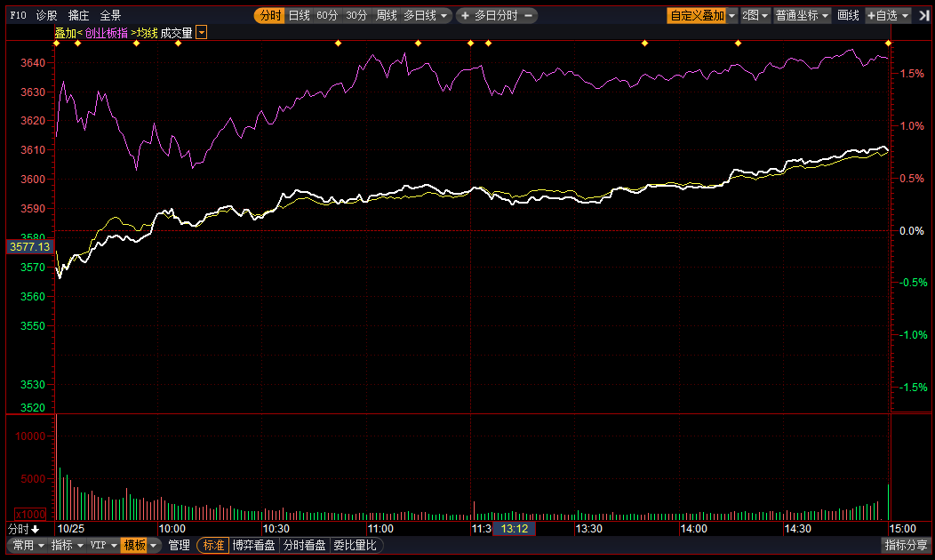935x560 pixels.
Task: Click the 3577.13 price label
Action: click(x=30, y=247)
